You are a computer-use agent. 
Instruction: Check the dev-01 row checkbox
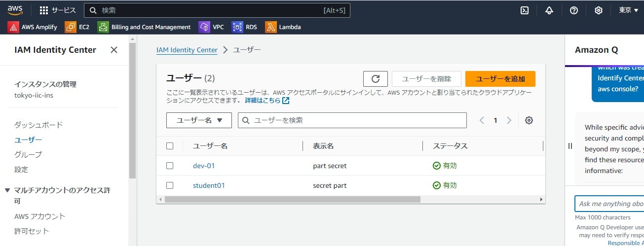(170, 166)
